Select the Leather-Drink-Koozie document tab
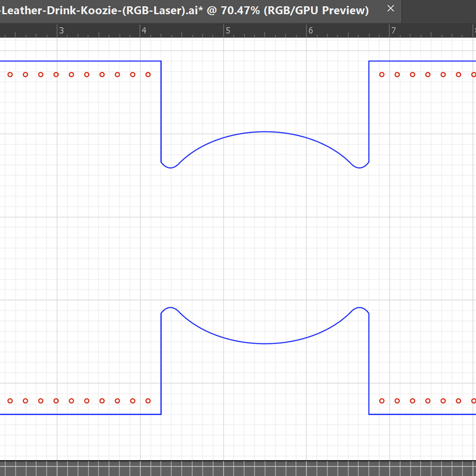 coord(186,10)
